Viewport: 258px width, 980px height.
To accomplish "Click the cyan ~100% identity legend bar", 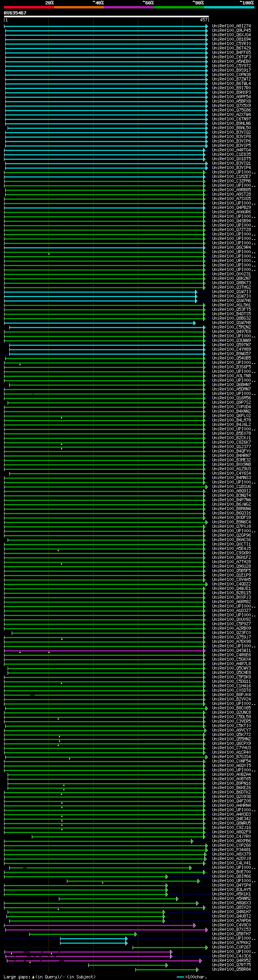I will coord(229,7).
